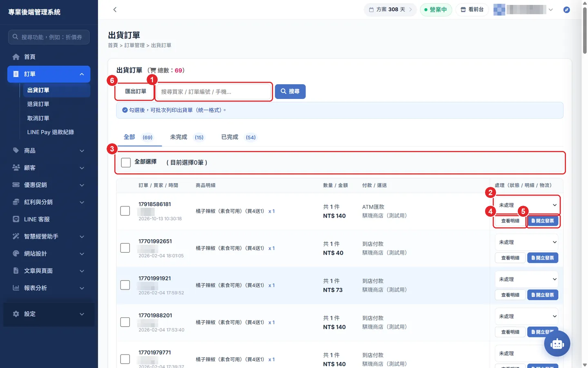Click the order search input field

[x=214, y=92]
